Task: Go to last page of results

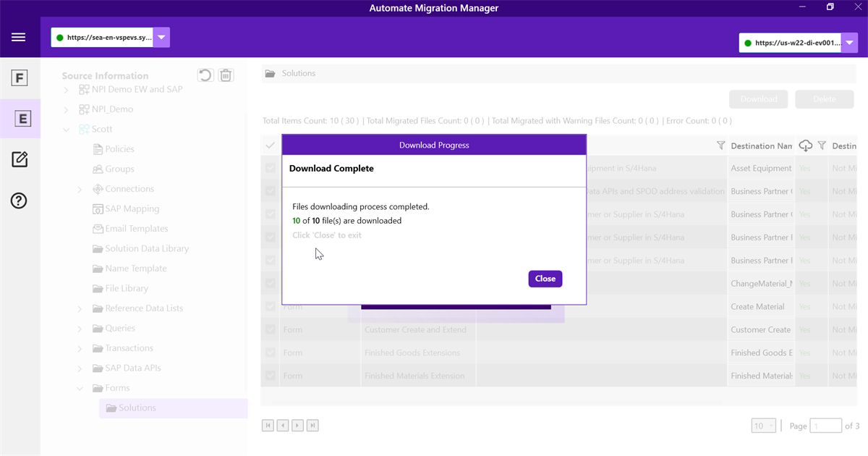Action: point(312,426)
